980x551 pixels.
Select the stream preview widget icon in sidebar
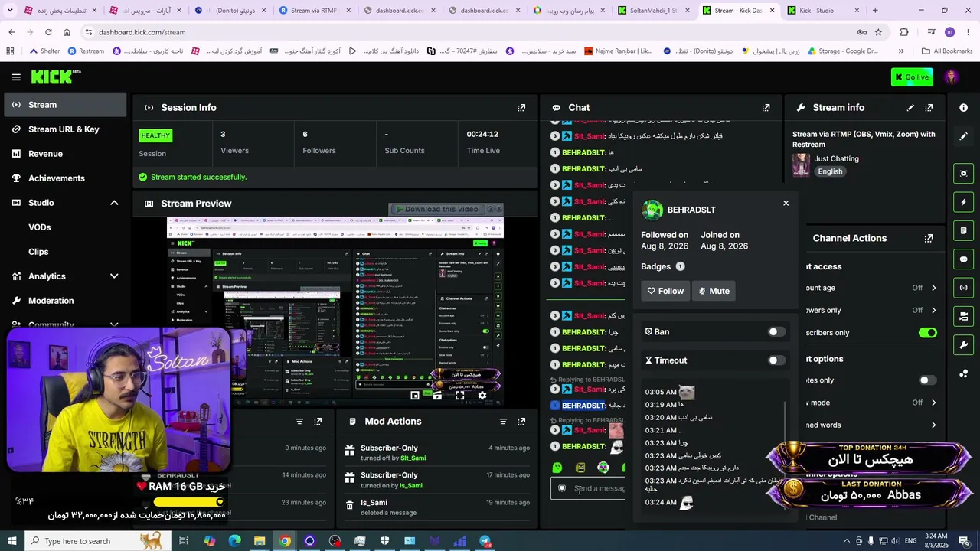964,173
